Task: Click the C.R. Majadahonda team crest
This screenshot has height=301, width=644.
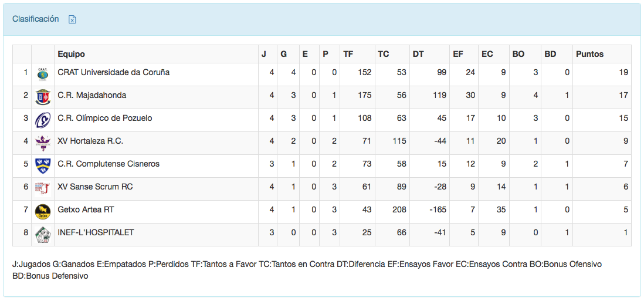Action: pyautogui.click(x=43, y=96)
